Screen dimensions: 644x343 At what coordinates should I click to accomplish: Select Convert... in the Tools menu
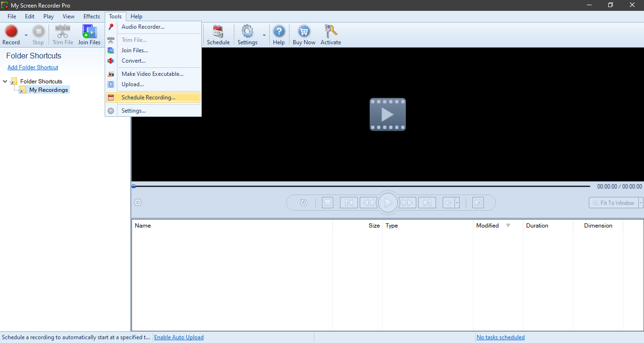154,61
